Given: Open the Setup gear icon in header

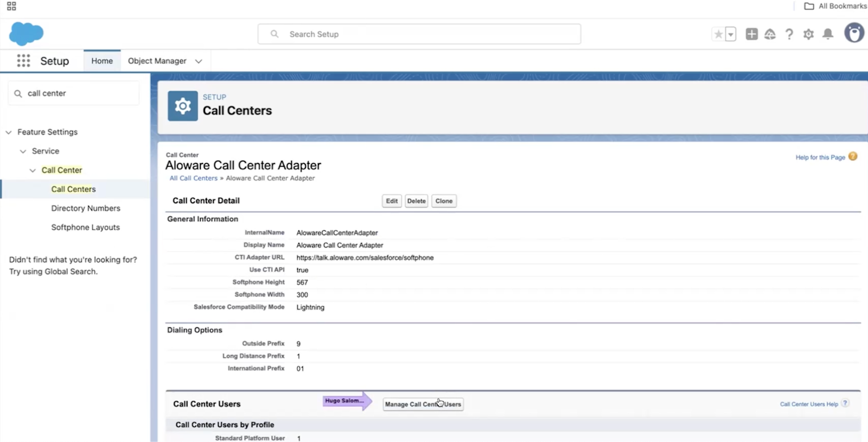Looking at the screenshot, I should pos(808,34).
